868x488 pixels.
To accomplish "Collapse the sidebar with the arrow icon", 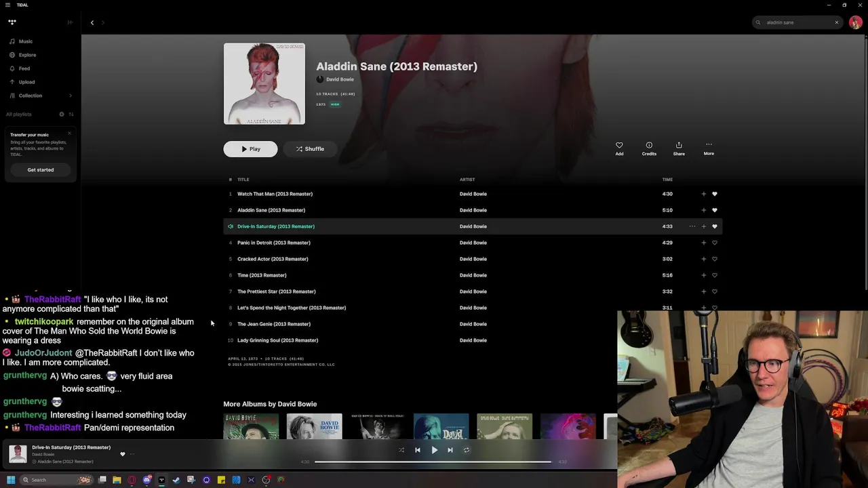I will (x=69, y=22).
